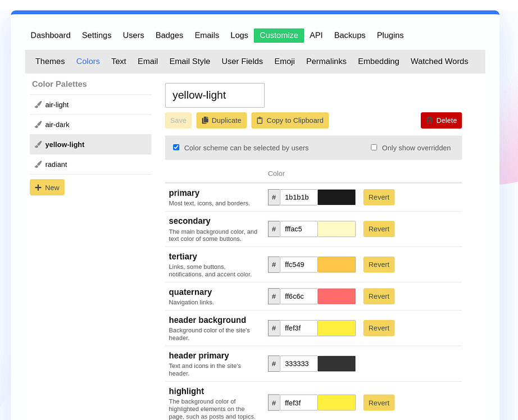Click the copy icon on Duplicate button

(x=205, y=120)
